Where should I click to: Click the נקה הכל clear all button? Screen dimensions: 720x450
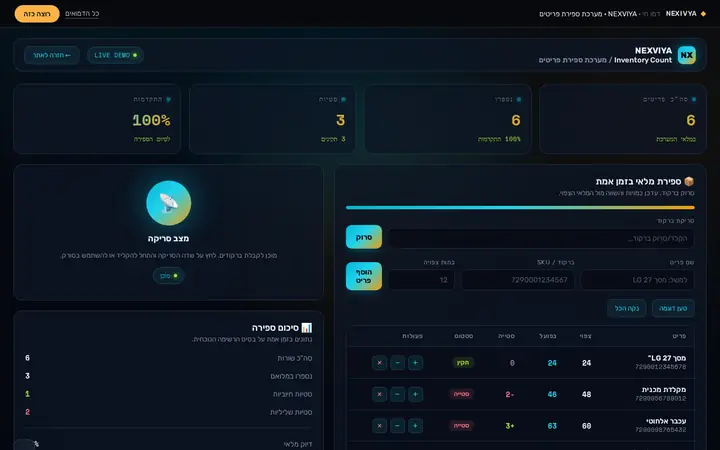627,308
